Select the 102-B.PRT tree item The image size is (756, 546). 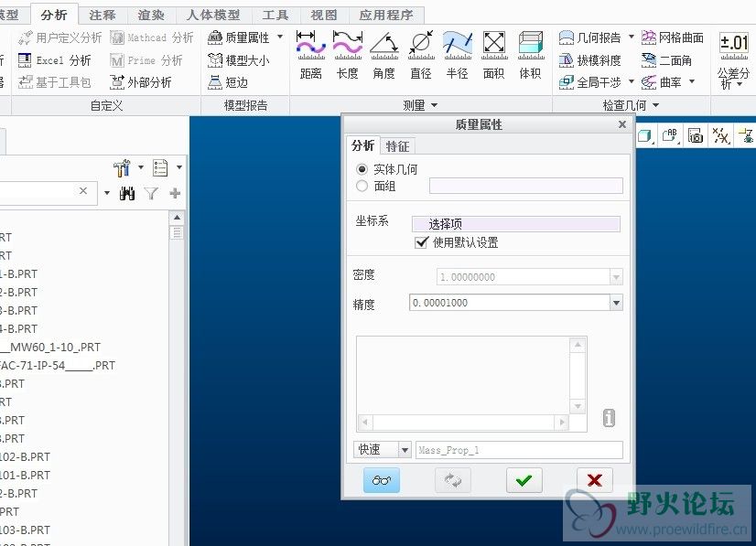point(25,457)
